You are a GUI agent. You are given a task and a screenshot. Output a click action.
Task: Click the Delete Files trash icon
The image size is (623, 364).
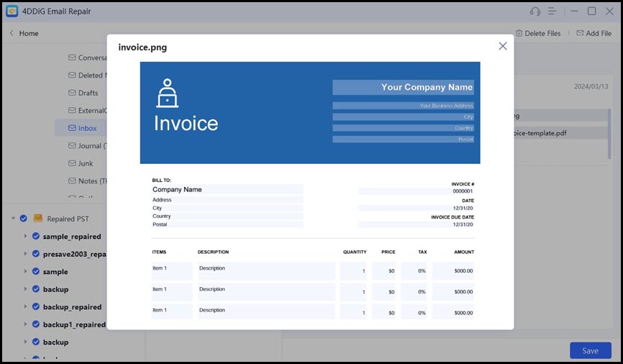519,33
